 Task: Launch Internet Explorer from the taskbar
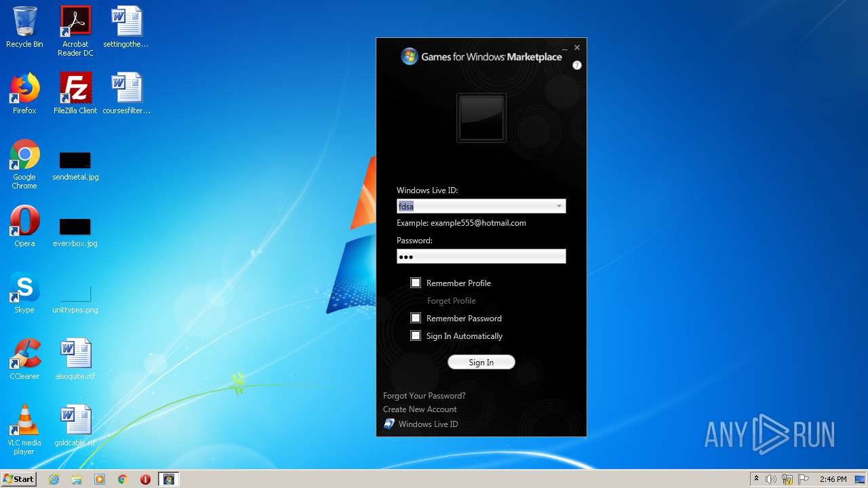click(54, 479)
